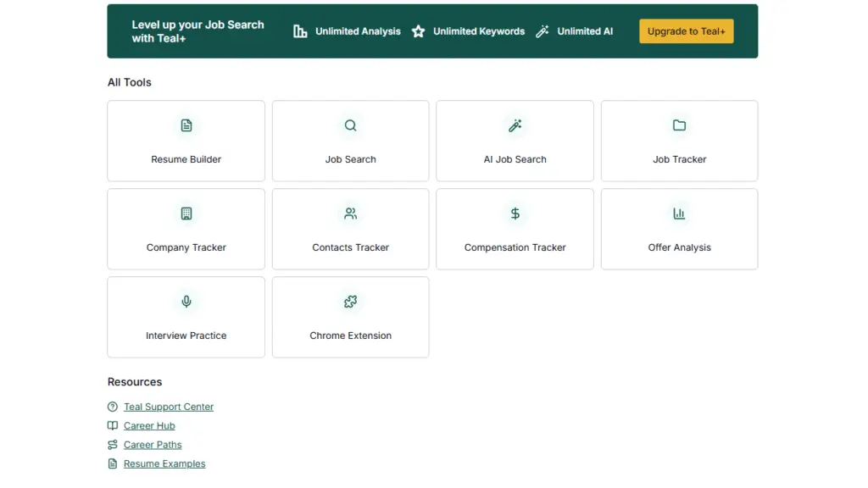The width and height of the screenshot is (868, 488).
Task: Click the Company Tracker building icon
Action: pos(186,213)
